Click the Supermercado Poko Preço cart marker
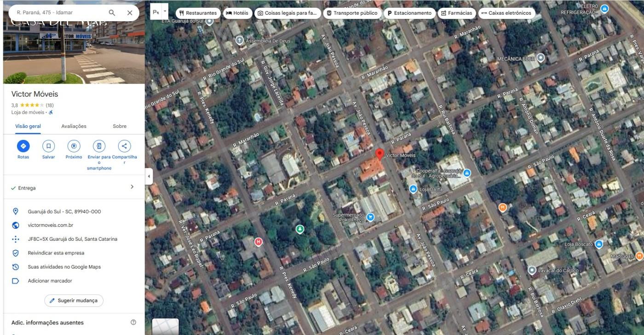This screenshot has height=335, width=644. (x=370, y=217)
